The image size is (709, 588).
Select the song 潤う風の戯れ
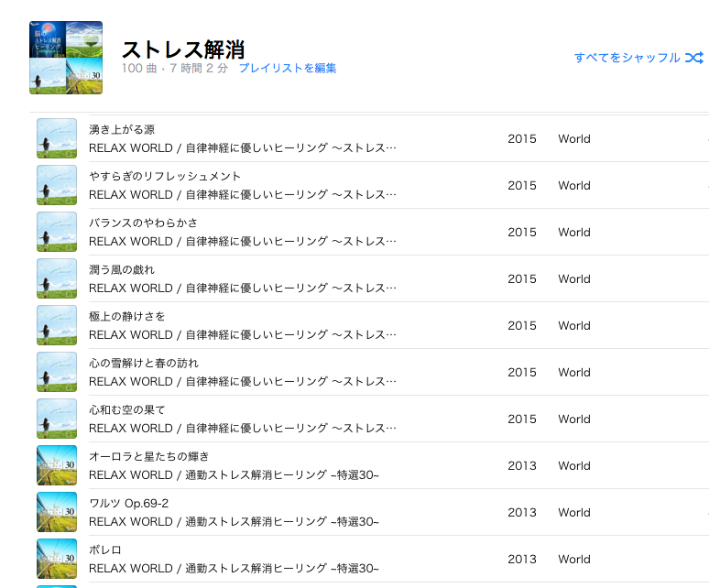[x=122, y=269]
